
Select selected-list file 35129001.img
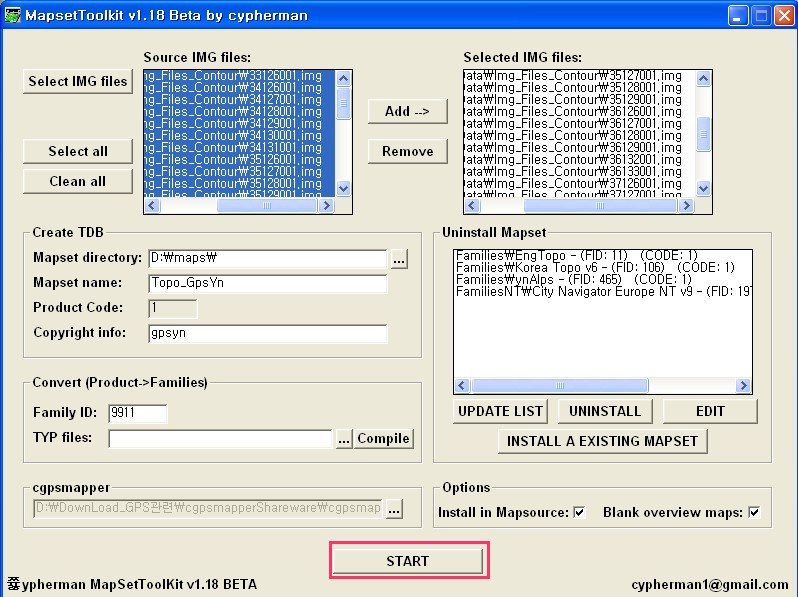(573, 100)
